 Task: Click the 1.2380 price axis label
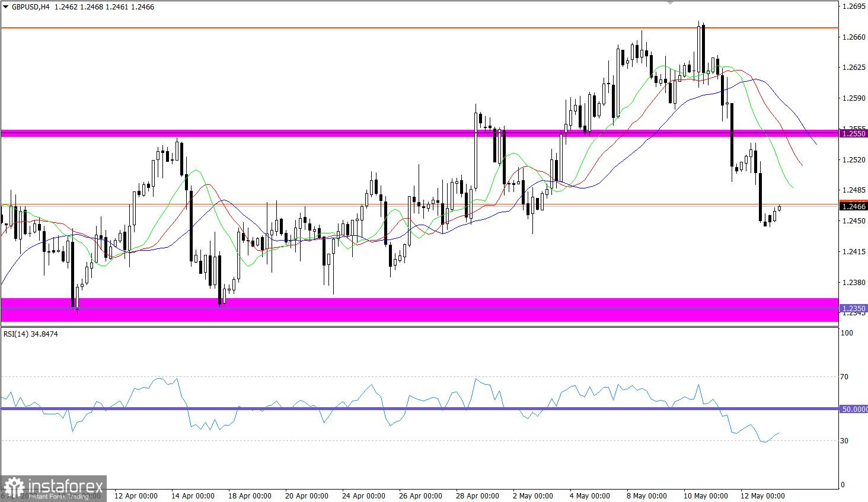click(x=854, y=283)
